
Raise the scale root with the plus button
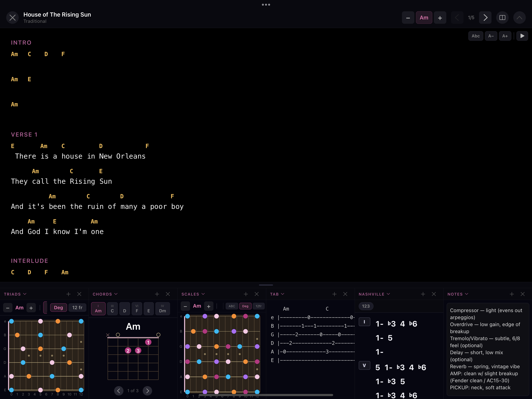[x=209, y=306]
